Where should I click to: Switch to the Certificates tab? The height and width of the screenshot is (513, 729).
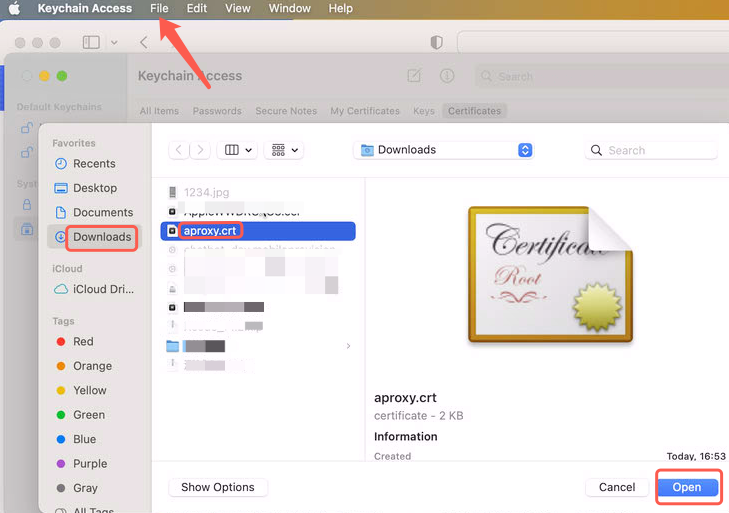474,111
